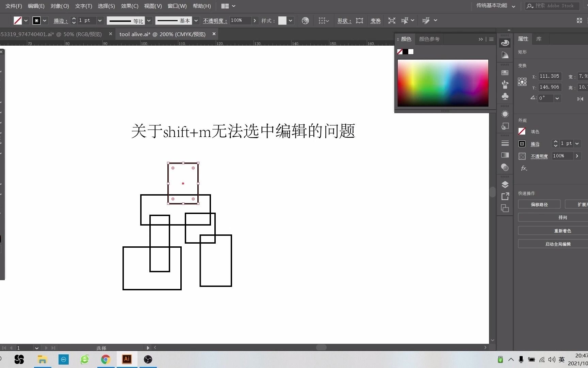Open stroke weight dropdown in Properties panel
Screen dimensions: 588x368
(x=577, y=144)
